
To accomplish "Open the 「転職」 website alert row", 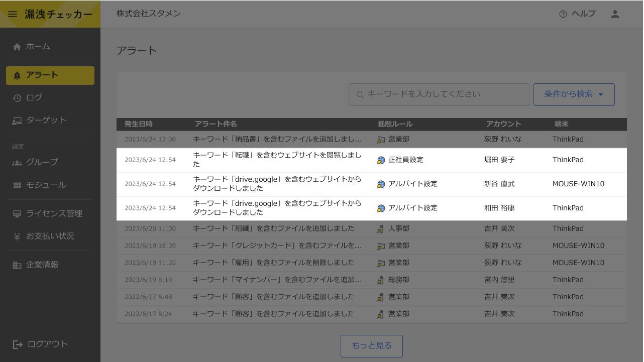I will click(277, 160).
